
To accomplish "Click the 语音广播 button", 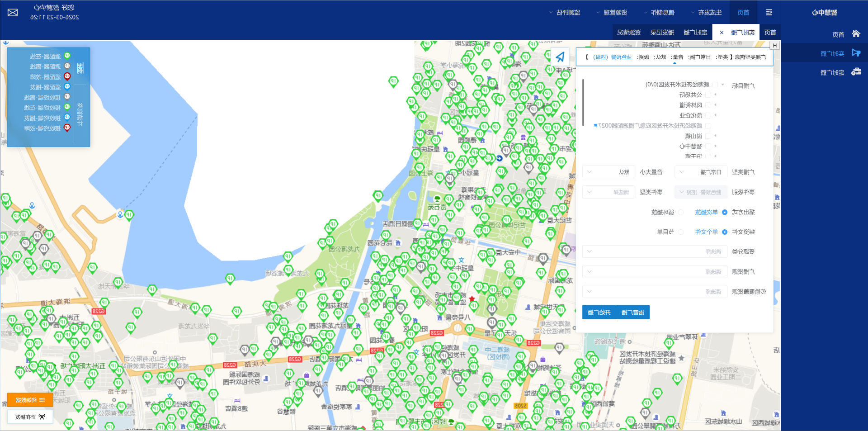I will [633, 313].
